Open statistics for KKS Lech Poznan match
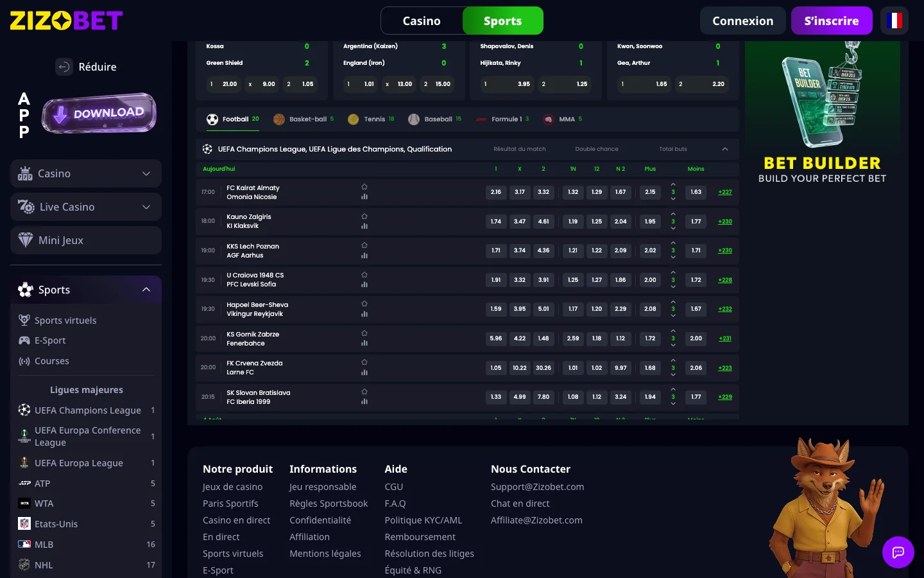The image size is (924, 578). (x=364, y=256)
